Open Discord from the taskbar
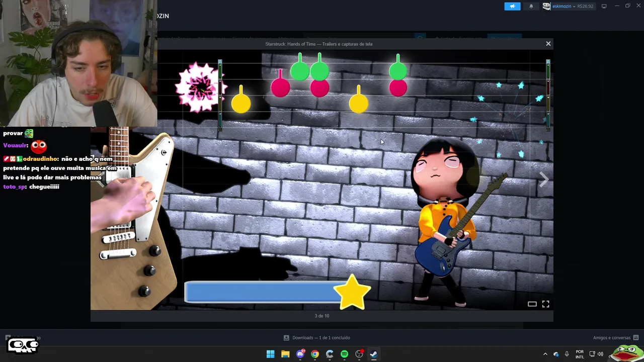Screen dimensions: 644x362 pos(300,354)
